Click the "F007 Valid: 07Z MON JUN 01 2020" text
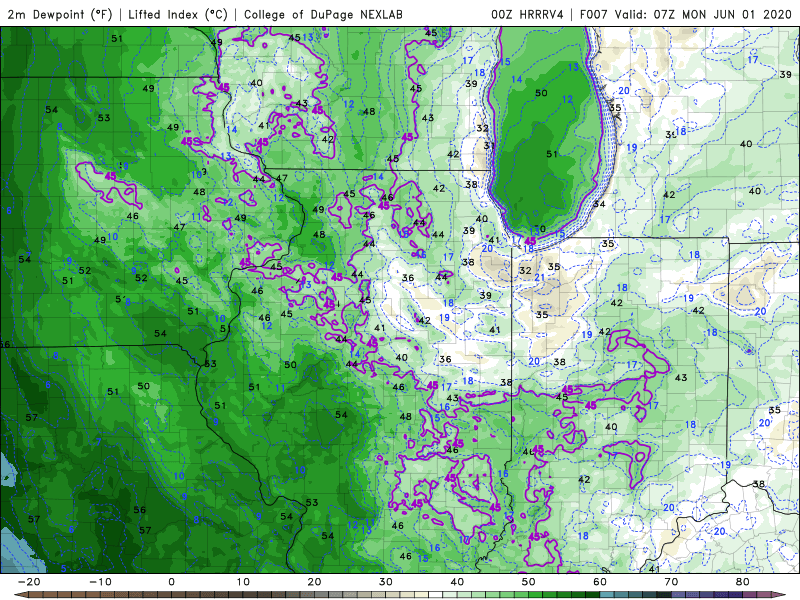800x600 pixels. click(x=685, y=14)
